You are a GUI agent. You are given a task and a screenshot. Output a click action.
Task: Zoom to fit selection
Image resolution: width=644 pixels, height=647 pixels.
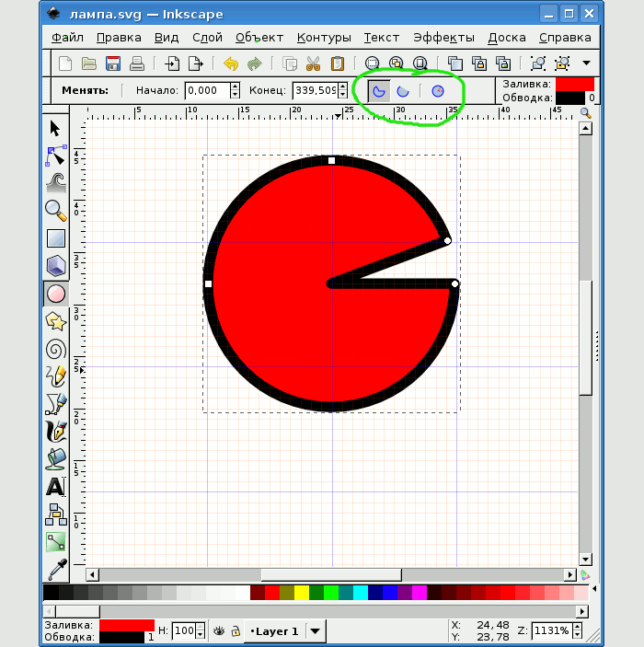[372, 64]
